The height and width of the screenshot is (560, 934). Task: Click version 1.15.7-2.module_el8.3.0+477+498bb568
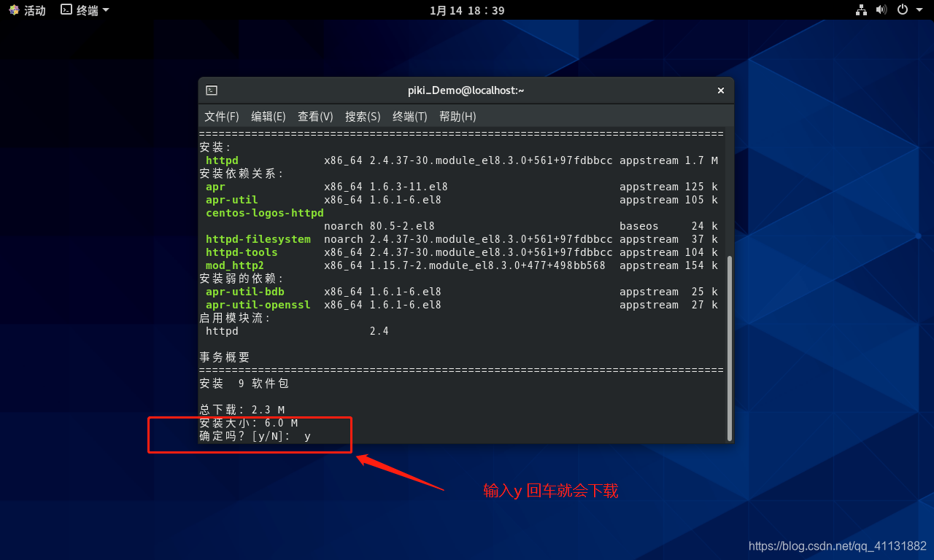coord(487,265)
